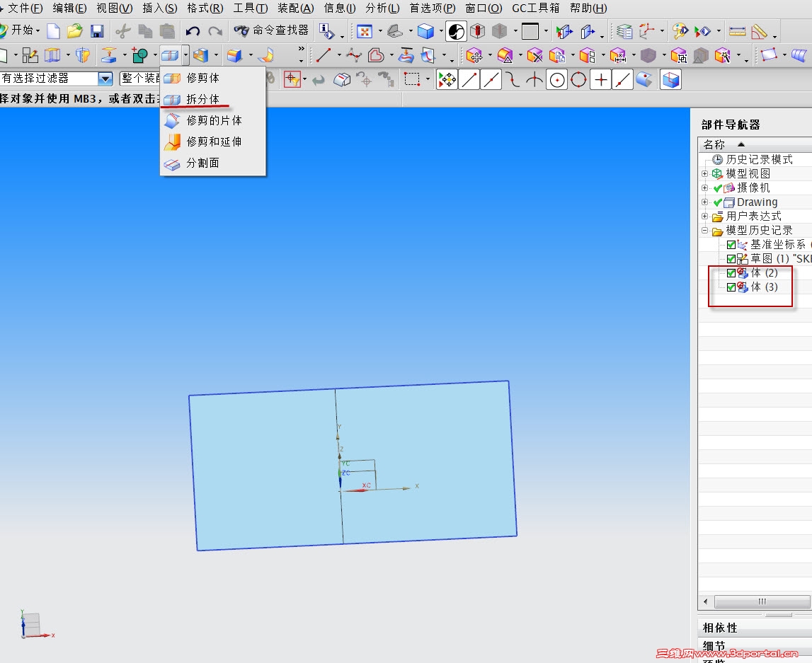
Task: Choose 修剪的片体 from the dropdown list
Action: [213, 120]
